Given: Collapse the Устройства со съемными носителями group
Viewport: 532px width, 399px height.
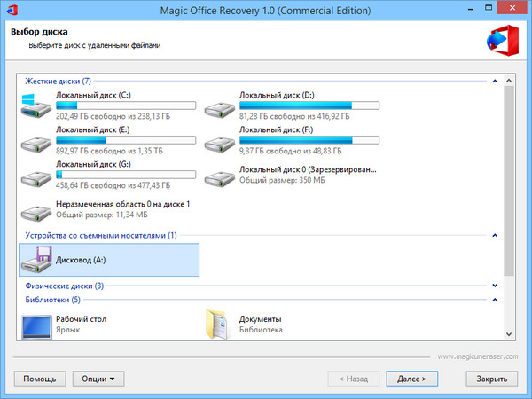Looking at the screenshot, I should (495, 235).
